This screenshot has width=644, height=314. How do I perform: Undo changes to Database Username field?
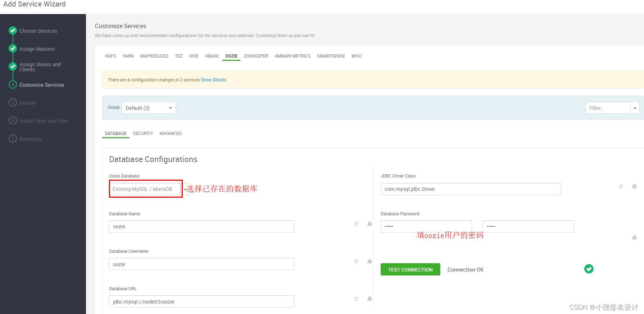(x=356, y=261)
